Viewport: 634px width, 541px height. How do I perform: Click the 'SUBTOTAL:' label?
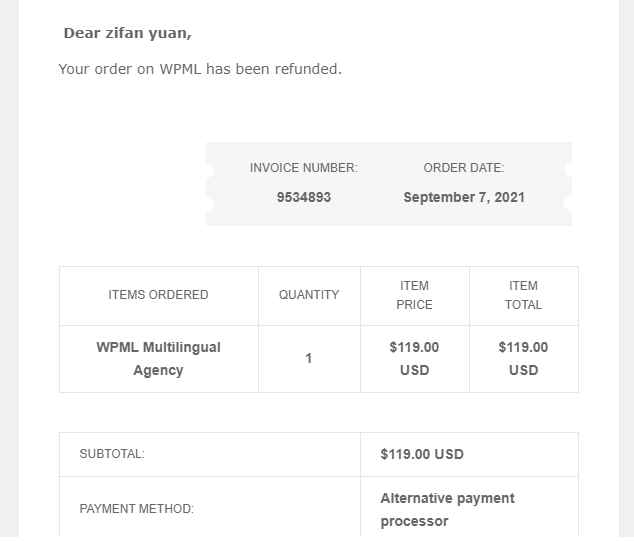tap(112, 454)
